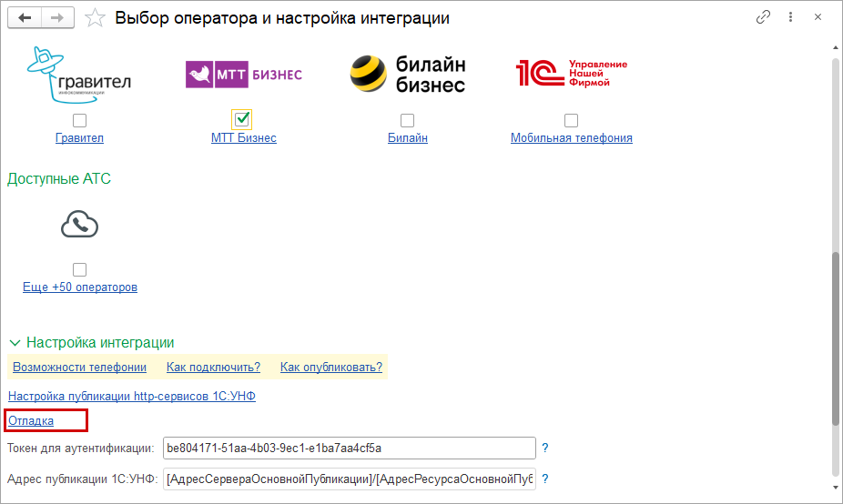This screenshot has height=504, width=843.
Task: Collapse the Настройка интеграции section
Action: coord(15,343)
